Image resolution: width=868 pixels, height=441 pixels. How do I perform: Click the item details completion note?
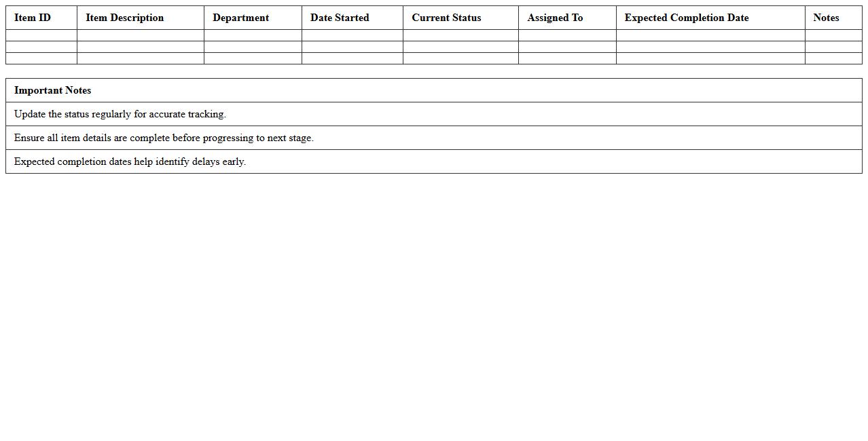(433, 138)
